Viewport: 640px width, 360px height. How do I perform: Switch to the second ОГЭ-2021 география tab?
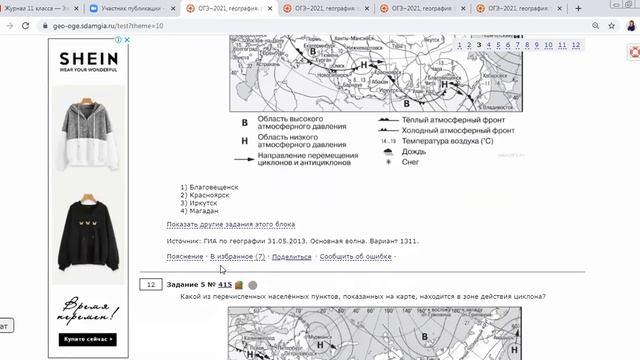[x=326, y=8]
